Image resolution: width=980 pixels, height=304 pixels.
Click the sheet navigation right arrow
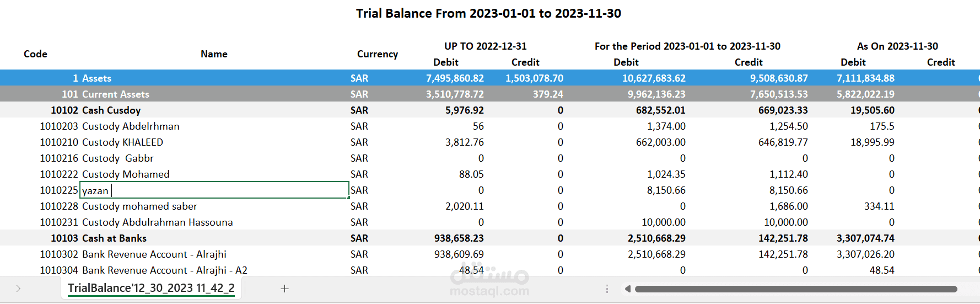(18, 289)
